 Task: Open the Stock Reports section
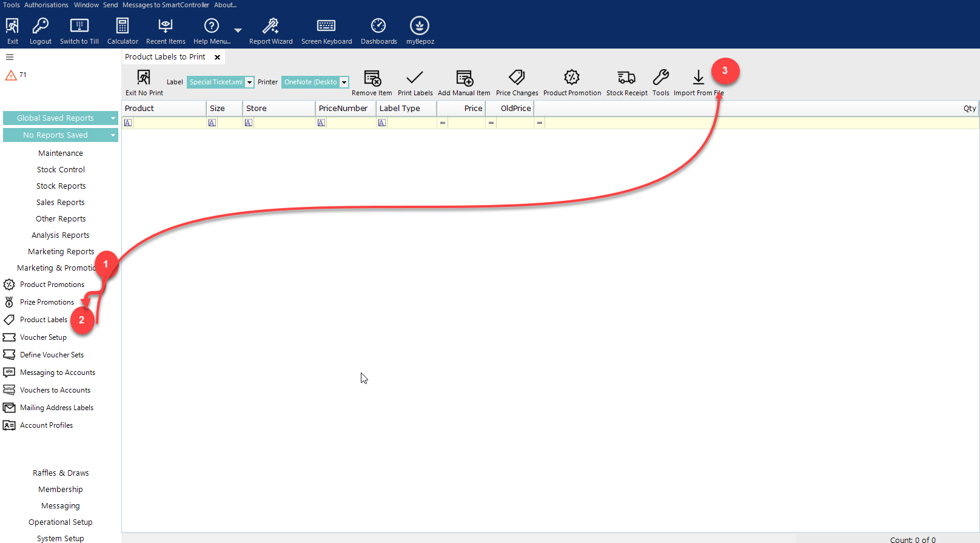tap(61, 186)
